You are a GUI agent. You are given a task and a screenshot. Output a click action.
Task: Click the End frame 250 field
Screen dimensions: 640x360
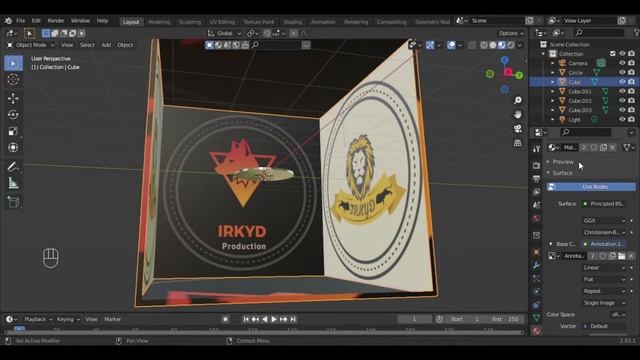click(x=505, y=319)
